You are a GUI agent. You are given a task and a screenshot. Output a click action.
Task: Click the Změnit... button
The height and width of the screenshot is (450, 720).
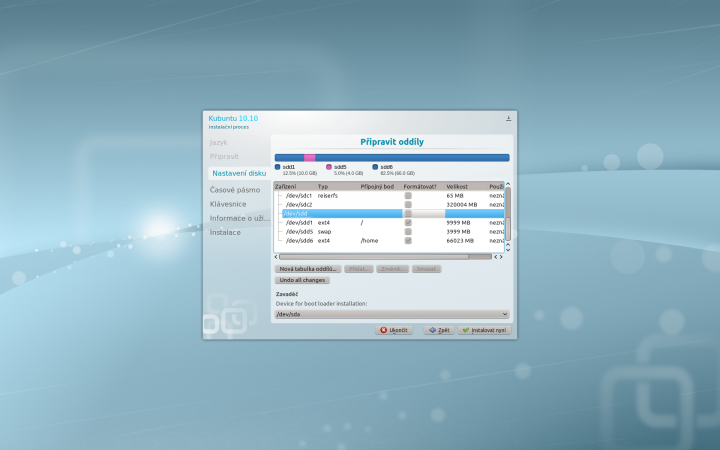point(393,269)
